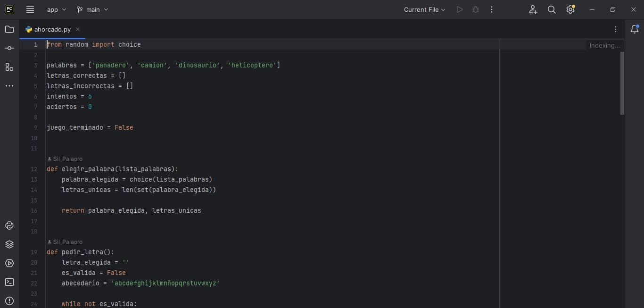Click 'aciertos' on line 7

pos(62,107)
